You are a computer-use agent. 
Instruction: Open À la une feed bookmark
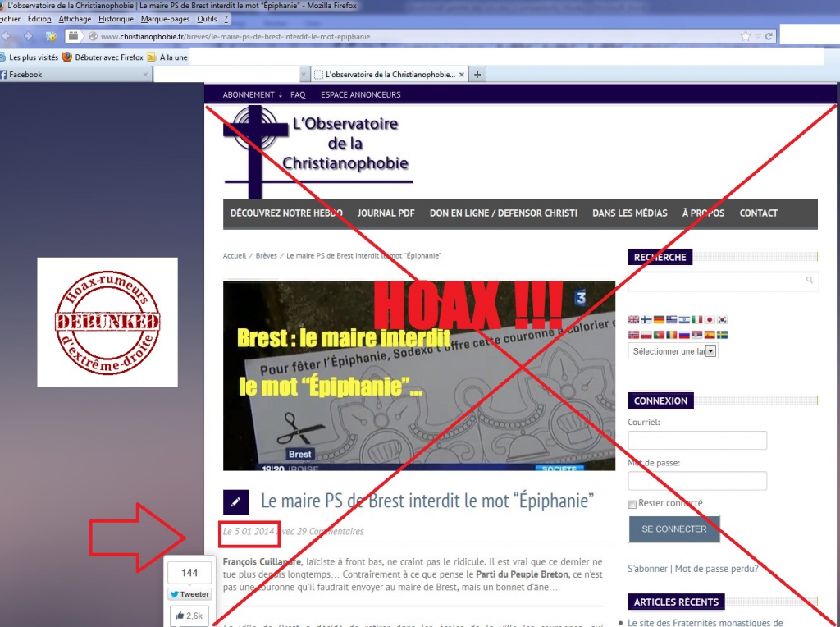(167, 57)
